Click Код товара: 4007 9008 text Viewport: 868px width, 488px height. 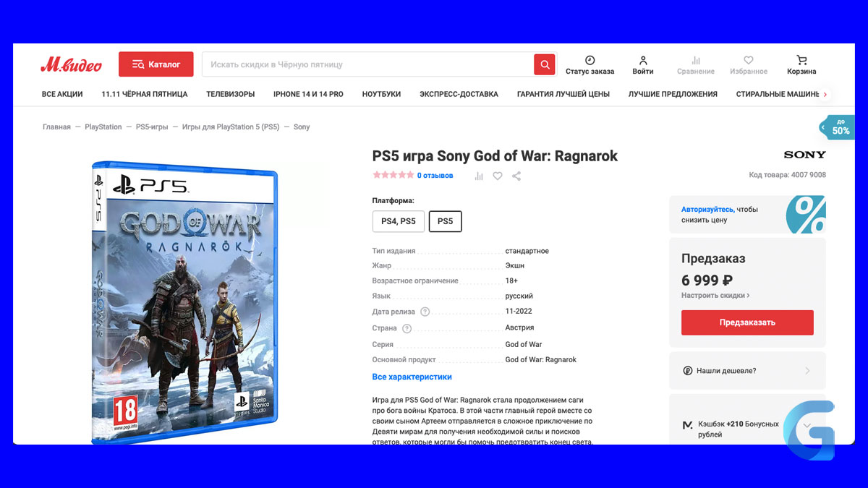pos(787,175)
